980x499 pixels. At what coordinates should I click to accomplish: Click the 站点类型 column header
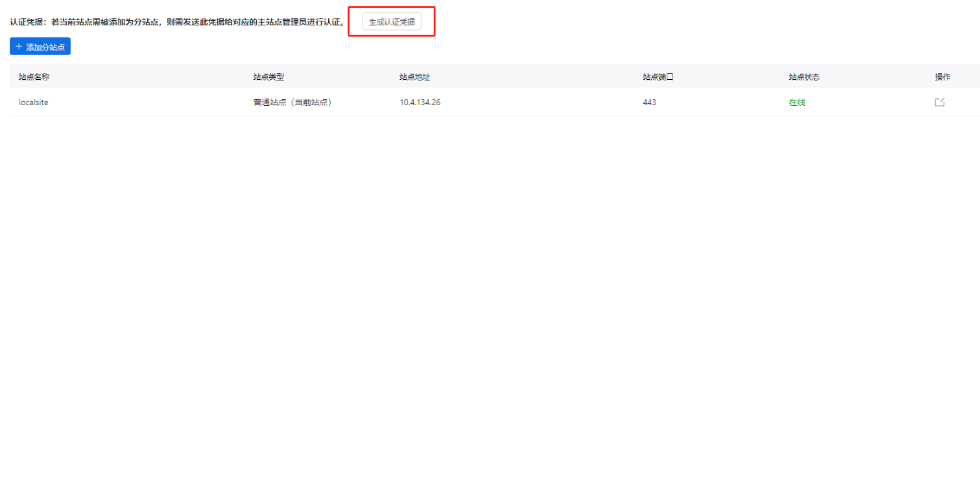(x=269, y=77)
